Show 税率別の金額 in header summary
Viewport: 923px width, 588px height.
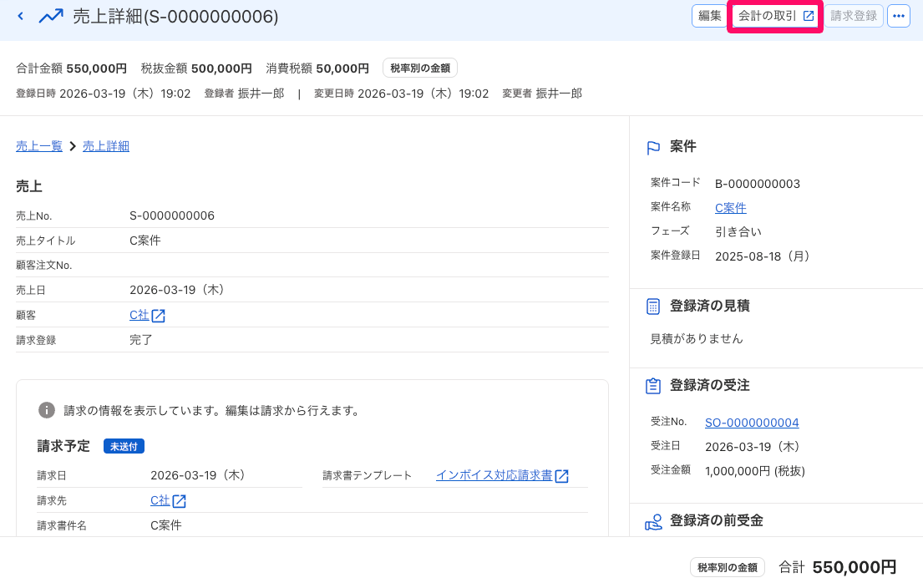tap(419, 68)
